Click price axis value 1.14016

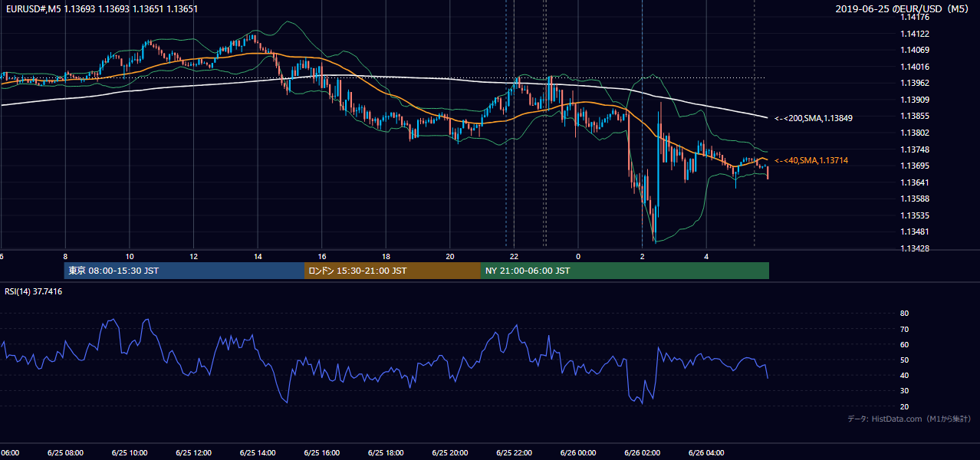coord(914,67)
